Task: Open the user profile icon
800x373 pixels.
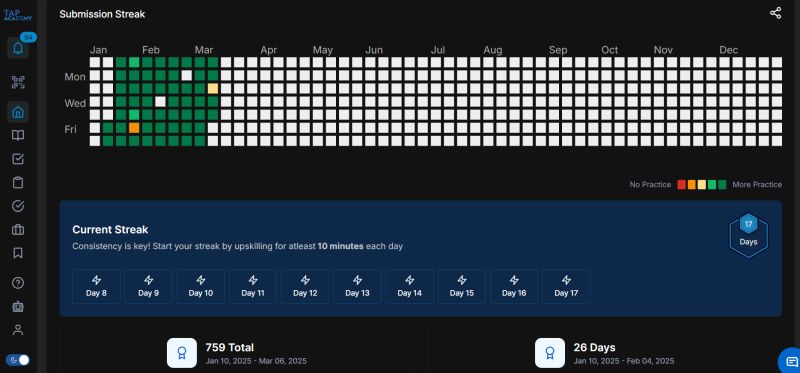Action: click(x=18, y=330)
